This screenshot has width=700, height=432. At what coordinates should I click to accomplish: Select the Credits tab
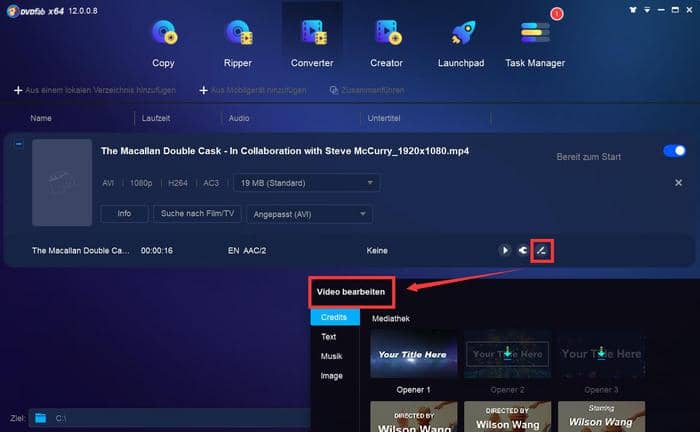click(x=335, y=317)
